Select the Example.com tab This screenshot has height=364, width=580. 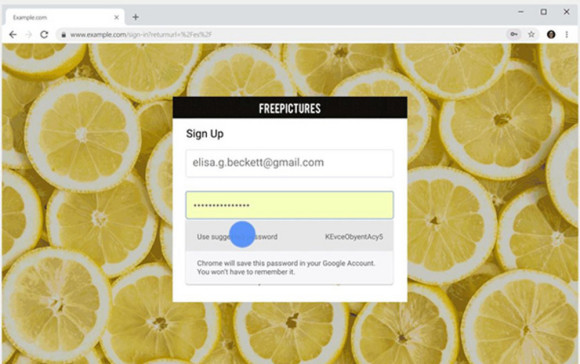pyautogui.click(x=65, y=17)
